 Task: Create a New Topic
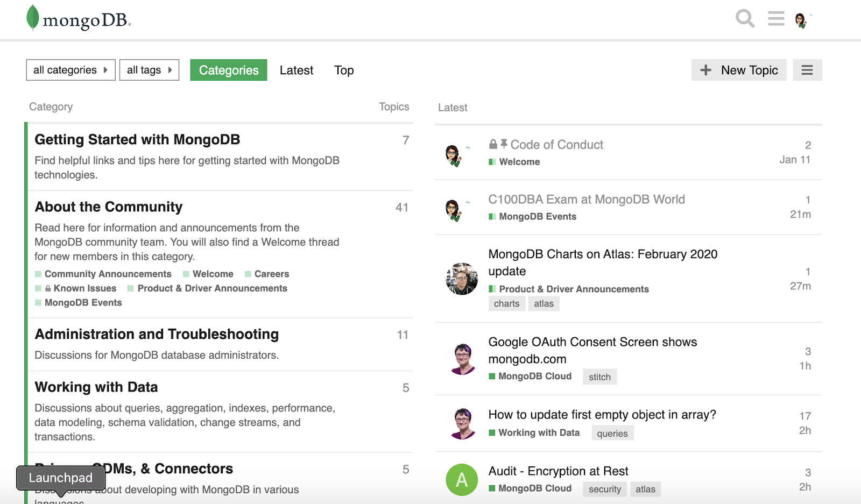[x=739, y=70]
